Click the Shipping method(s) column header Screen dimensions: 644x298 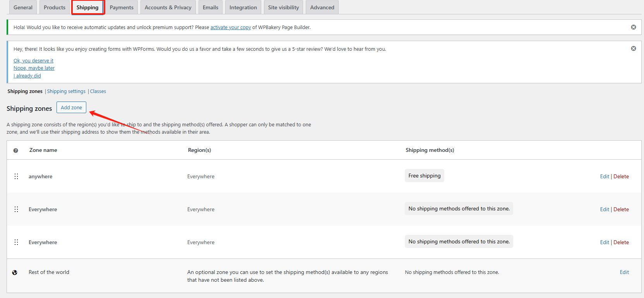(430, 150)
